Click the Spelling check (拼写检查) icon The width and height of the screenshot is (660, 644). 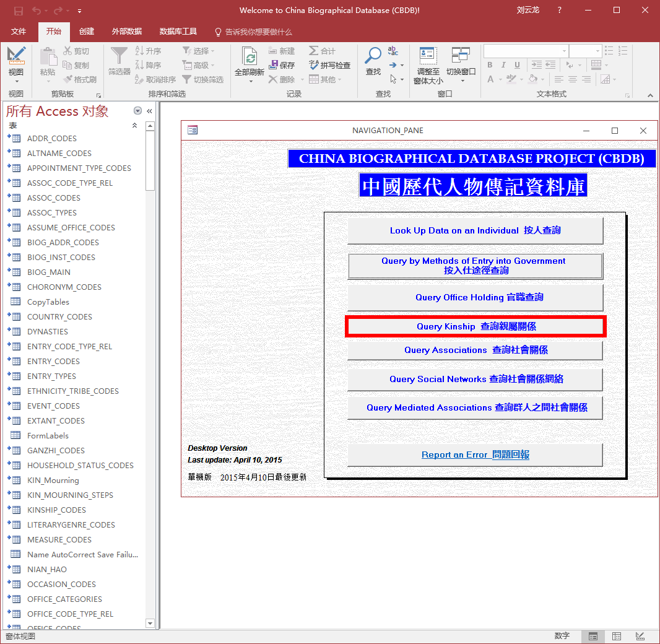(x=314, y=65)
